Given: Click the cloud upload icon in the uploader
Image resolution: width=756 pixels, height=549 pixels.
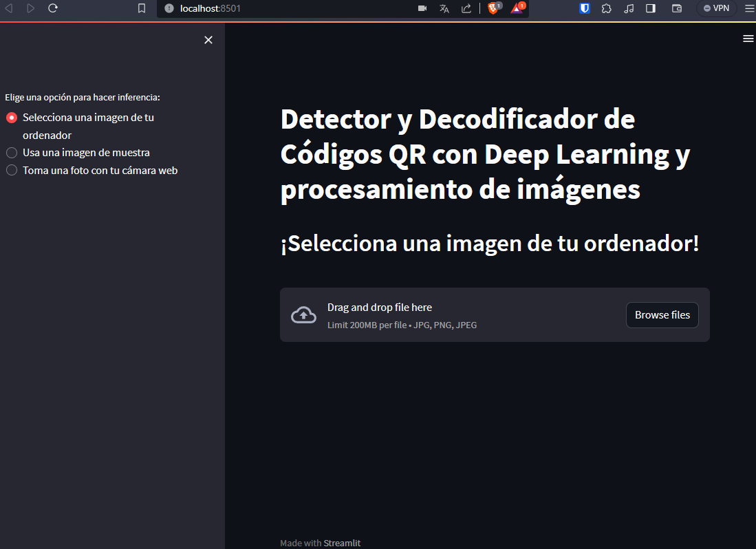Looking at the screenshot, I should click(x=303, y=314).
